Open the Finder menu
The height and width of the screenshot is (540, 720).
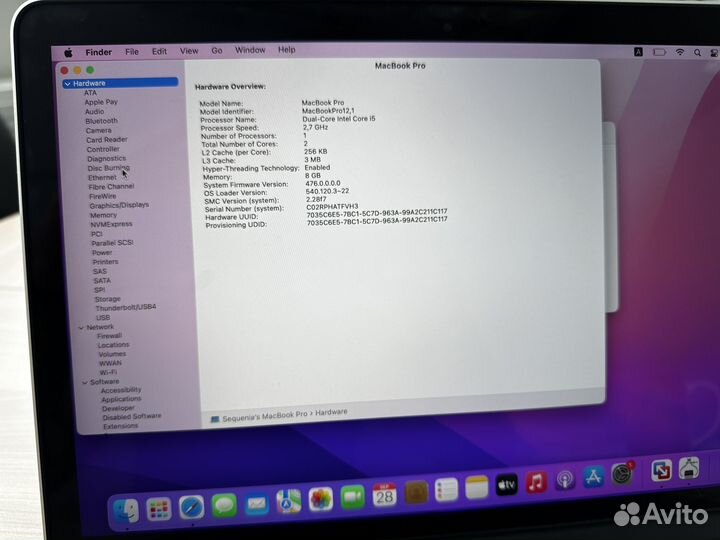point(98,52)
